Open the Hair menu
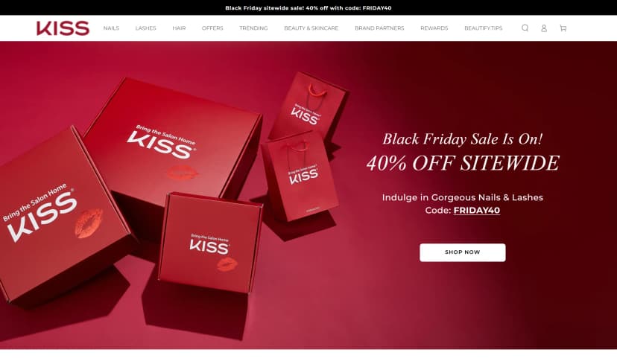617x364 pixels. (179, 28)
